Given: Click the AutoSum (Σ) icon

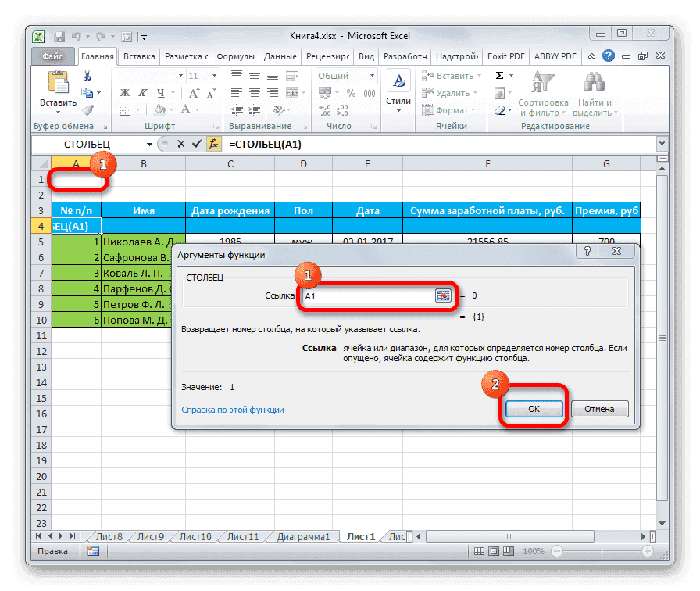Looking at the screenshot, I should click(x=500, y=74).
